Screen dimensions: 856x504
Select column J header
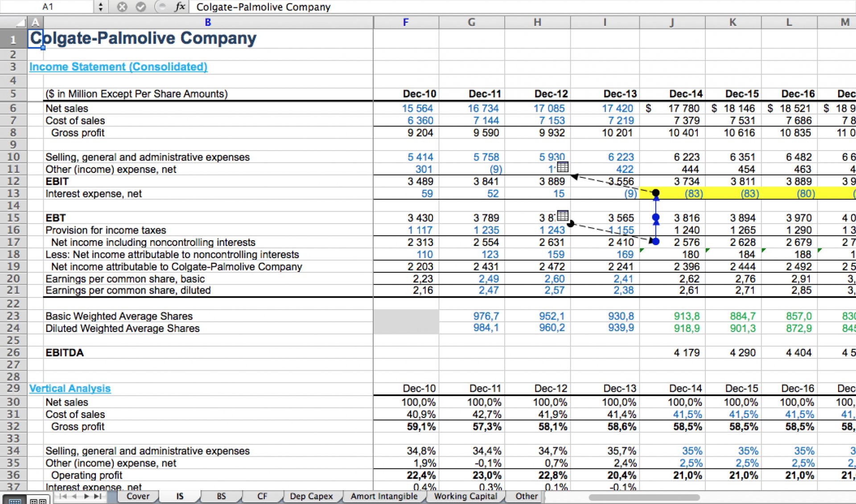(672, 22)
